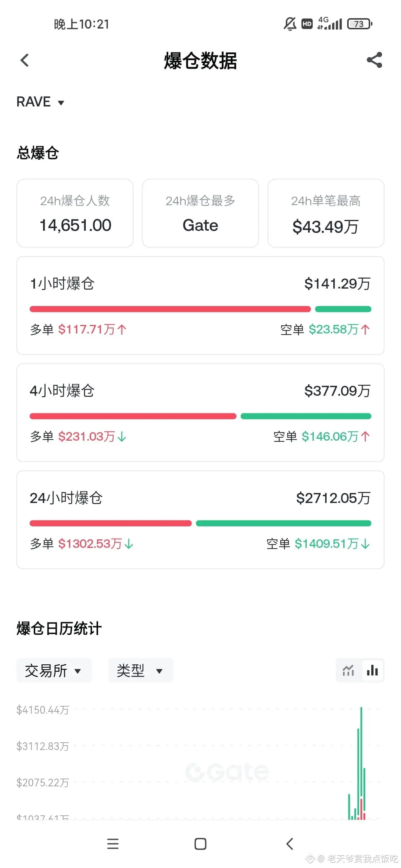Expand the 类型 type filter
This screenshot has width=401, height=868.
click(141, 670)
